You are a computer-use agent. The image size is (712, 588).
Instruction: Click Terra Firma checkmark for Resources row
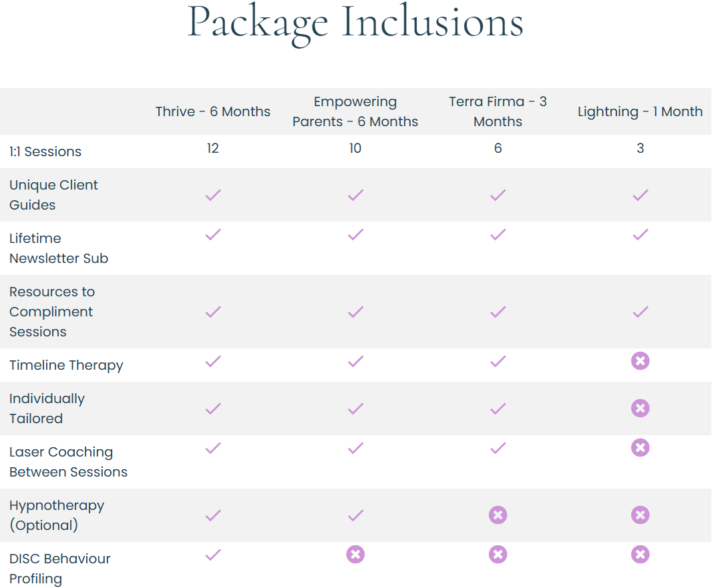[x=498, y=312]
